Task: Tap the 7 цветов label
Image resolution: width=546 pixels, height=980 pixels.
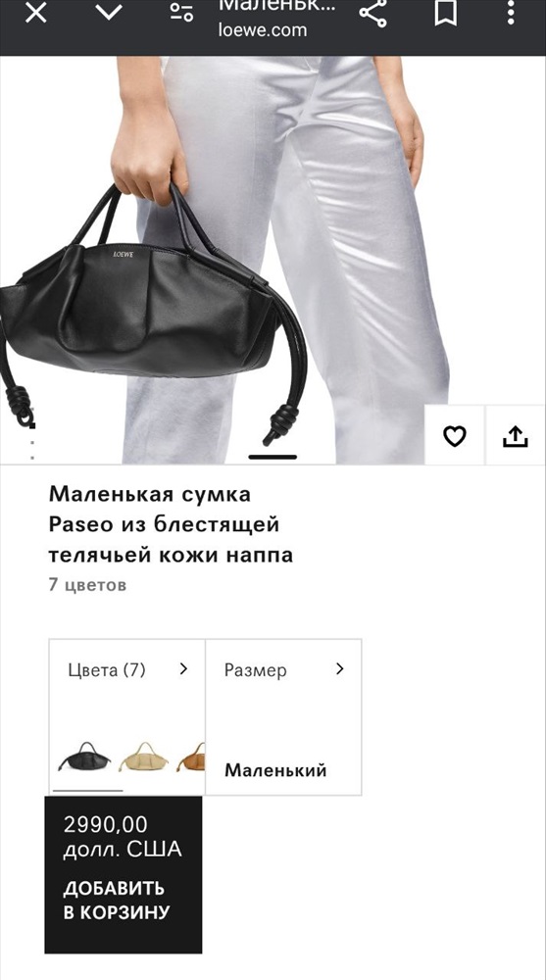Action: pos(87,585)
